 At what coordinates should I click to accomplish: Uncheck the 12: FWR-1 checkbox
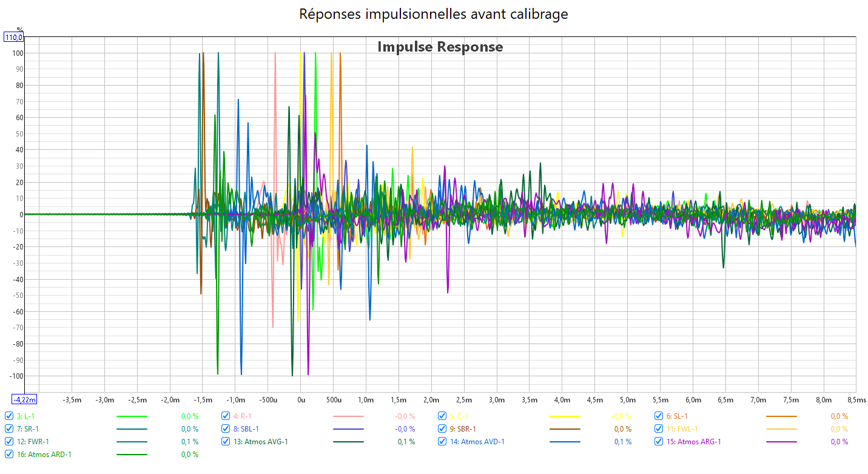(x=9, y=442)
